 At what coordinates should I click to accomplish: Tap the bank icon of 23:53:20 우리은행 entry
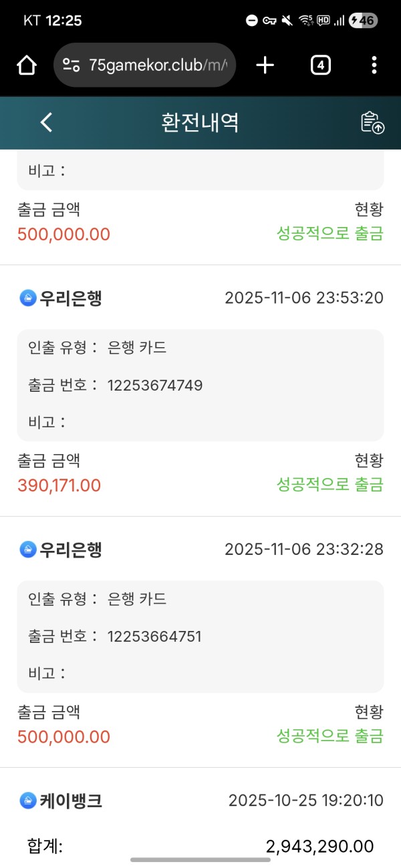27,298
